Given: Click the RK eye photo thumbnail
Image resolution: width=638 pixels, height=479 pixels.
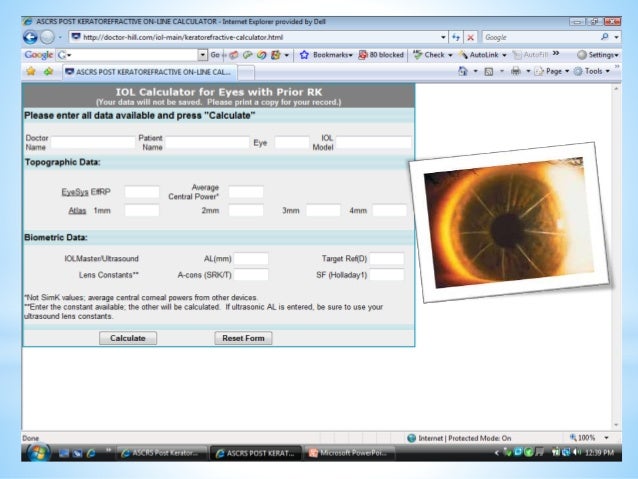Looking at the screenshot, I should click(x=509, y=222).
